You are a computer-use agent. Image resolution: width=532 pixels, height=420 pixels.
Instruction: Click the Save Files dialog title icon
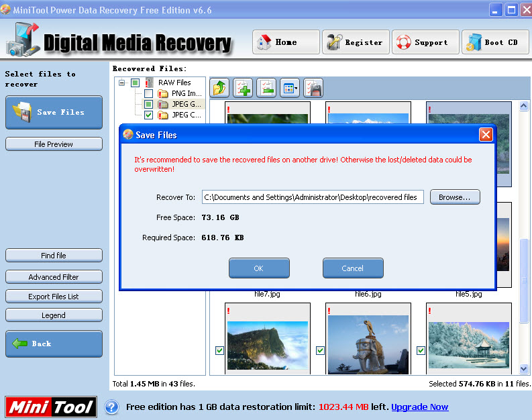pos(128,135)
